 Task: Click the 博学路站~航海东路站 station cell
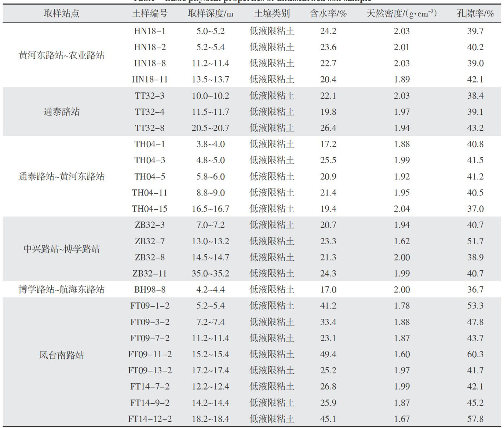61,289
